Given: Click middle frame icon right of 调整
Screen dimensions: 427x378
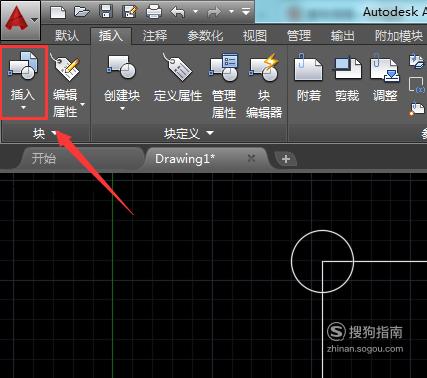Looking at the screenshot, I should (417, 85).
